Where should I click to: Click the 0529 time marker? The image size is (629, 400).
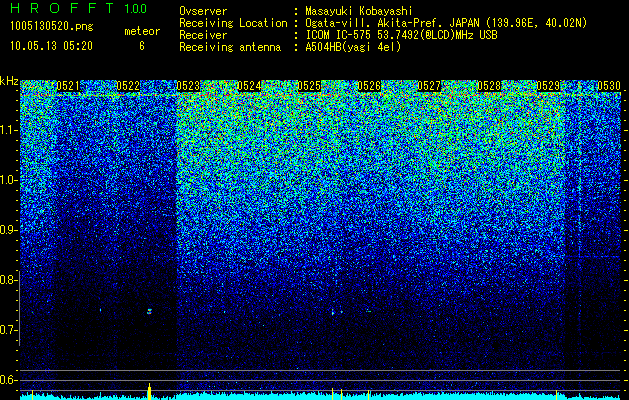pyautogui.click(x=548, y=86)
